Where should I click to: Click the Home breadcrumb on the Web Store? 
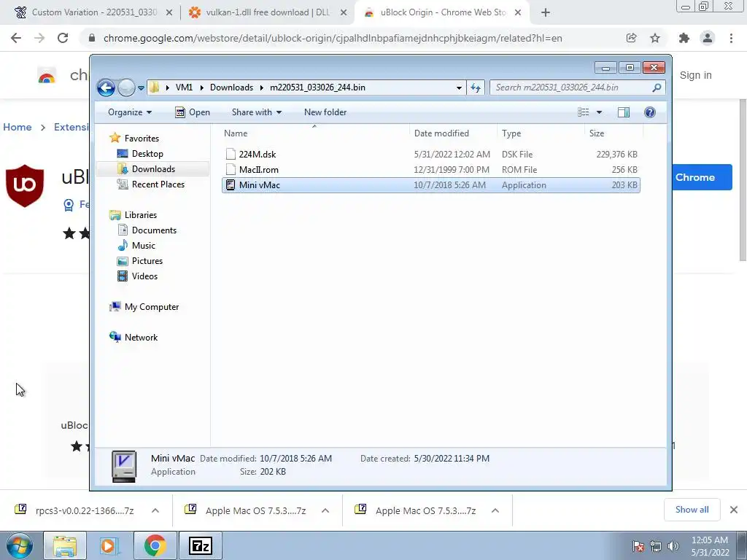pos(18,127)
